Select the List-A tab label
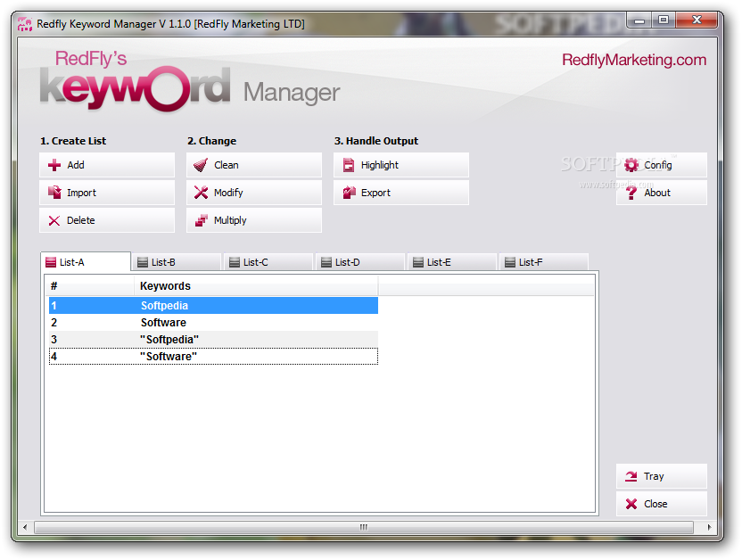 click(72, 262)
